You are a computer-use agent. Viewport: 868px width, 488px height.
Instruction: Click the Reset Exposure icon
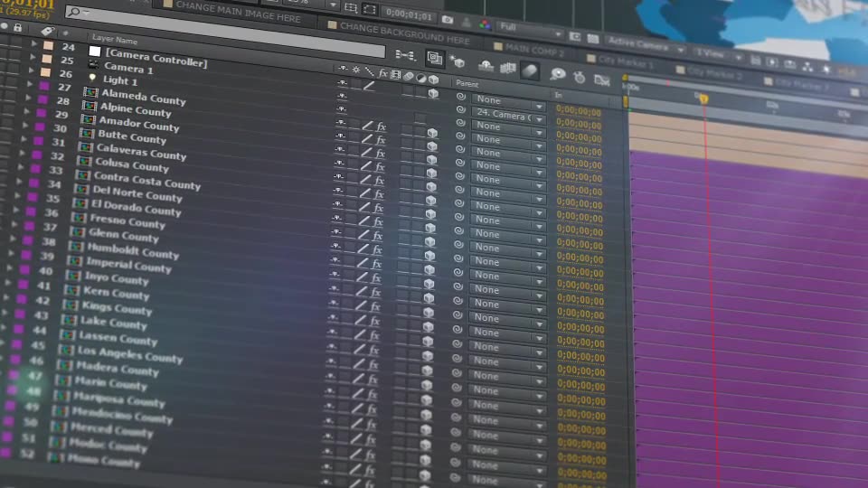pos(826,69)
